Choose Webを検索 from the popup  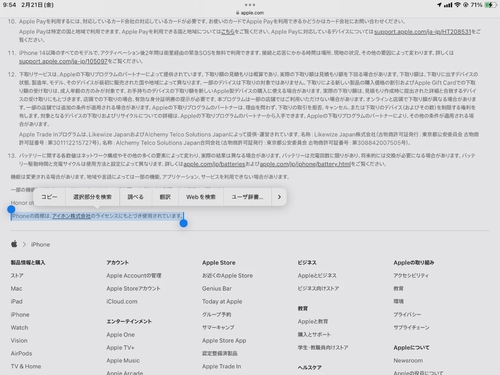(x=201, y=197)
